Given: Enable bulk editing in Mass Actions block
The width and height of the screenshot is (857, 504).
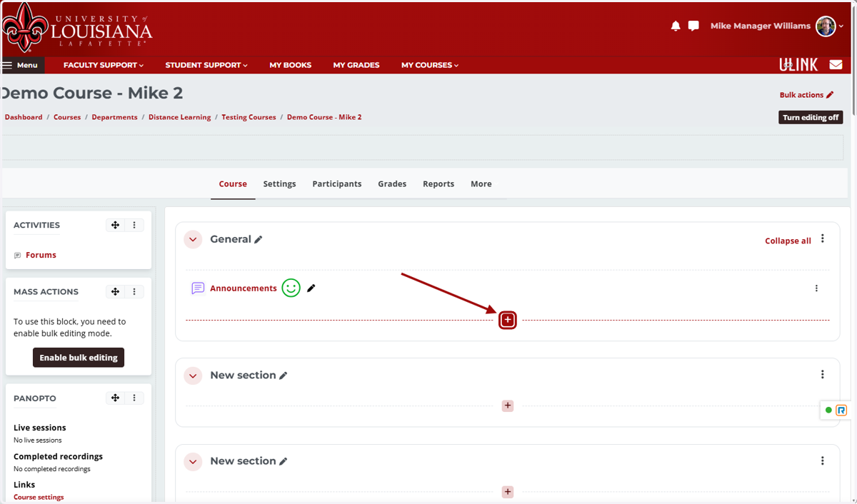Looking at the screenshot, I should click(x=79, y=358).
